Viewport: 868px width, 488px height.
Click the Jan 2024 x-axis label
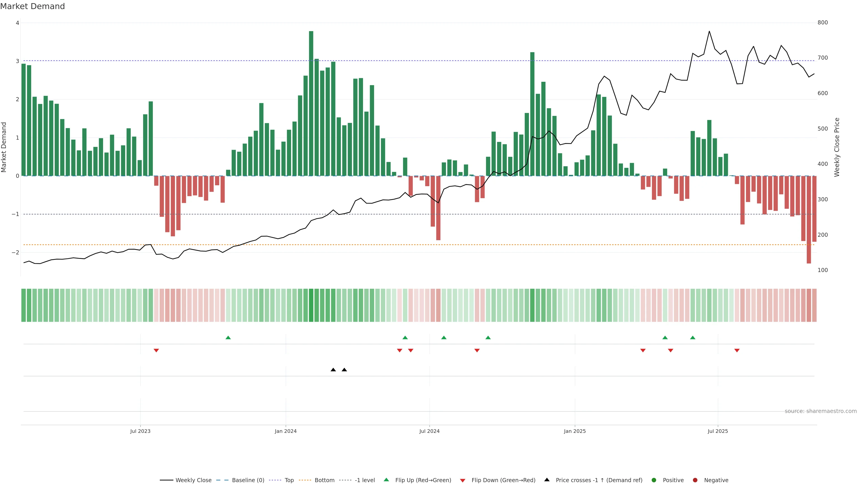[x=285, y=431]
